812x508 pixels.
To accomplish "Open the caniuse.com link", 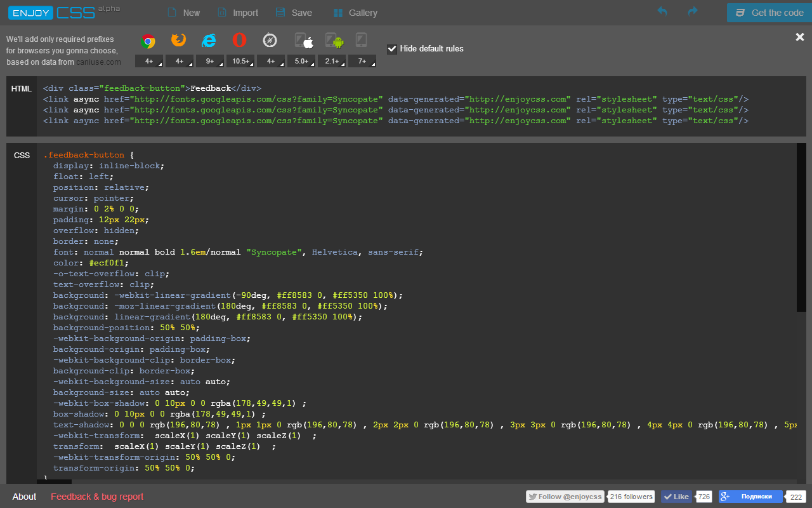I will (98, 62).
